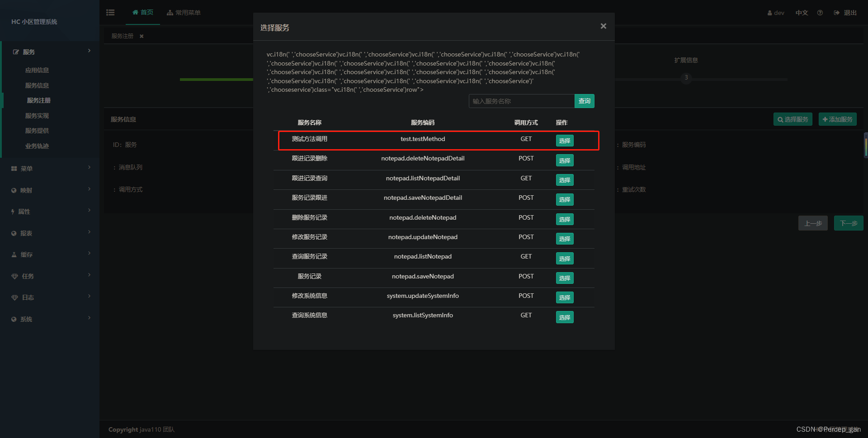The image size is (868, 438).
Task: Proceed with 下一步 button
Action: pyautogui.click(x=849, y=223)
